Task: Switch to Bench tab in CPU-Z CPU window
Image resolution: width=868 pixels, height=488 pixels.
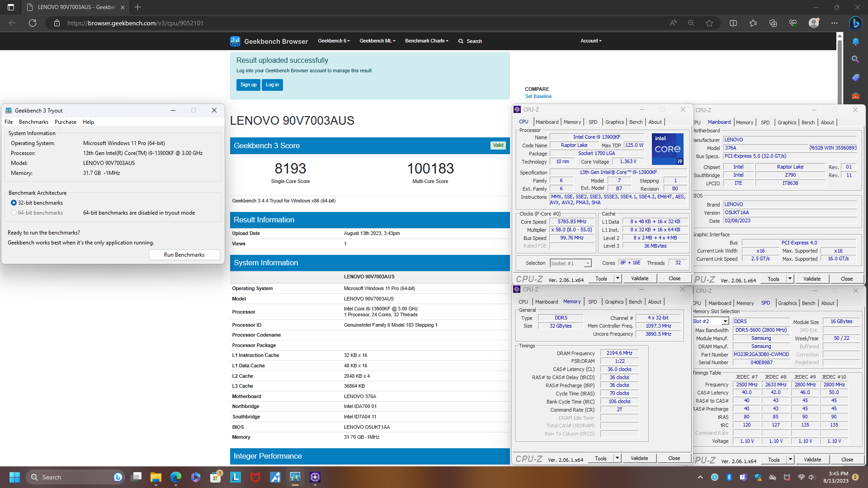Action: click(636, 122)
